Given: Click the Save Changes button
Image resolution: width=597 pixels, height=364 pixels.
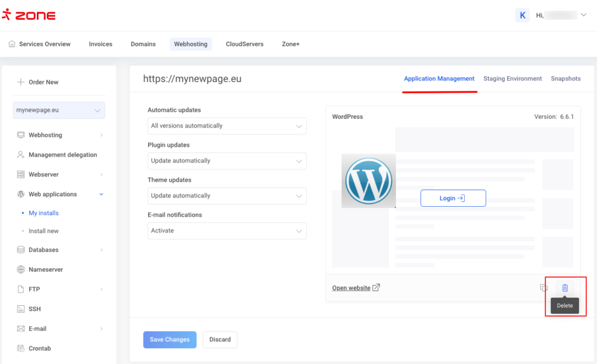Looking at the screenshot, I should 170,340.
